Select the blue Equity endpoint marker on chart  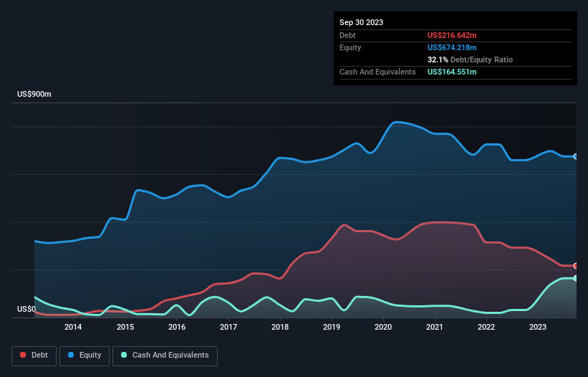point(576,156)
